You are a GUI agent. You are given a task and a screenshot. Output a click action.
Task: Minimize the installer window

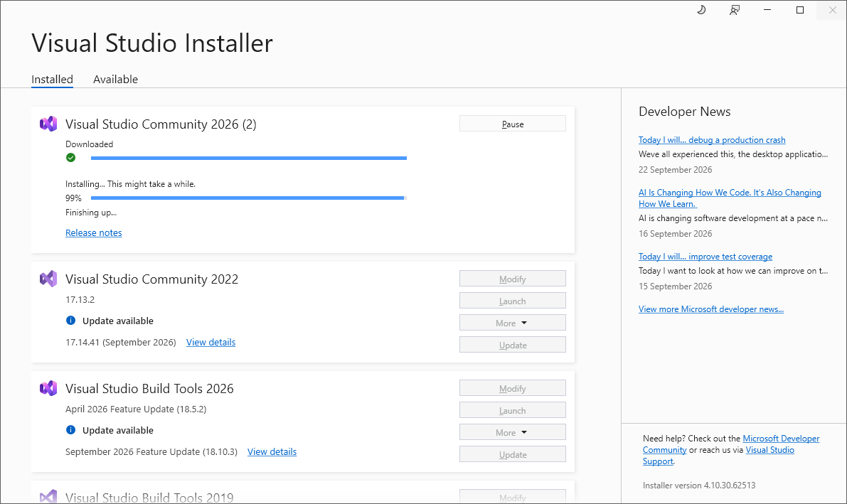[767, 10]
